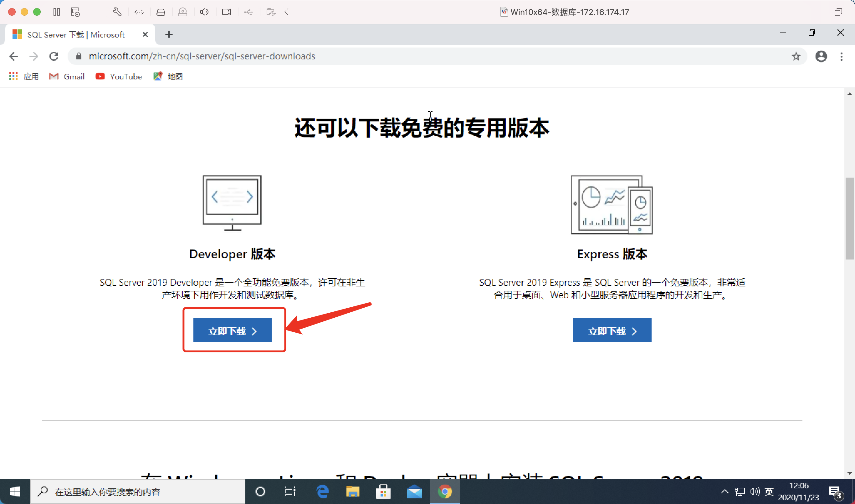855x504 pixels.
Task: Open the 应用 apps bookmark
Action: [24, 77]
